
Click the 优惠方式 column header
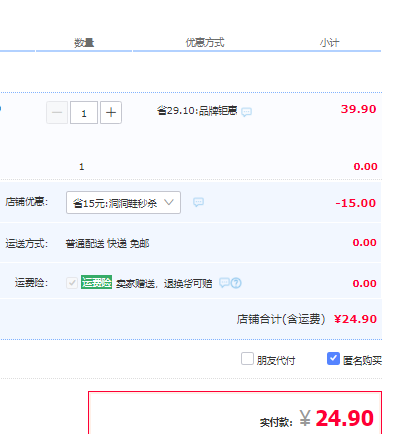[x=205, y=43]
